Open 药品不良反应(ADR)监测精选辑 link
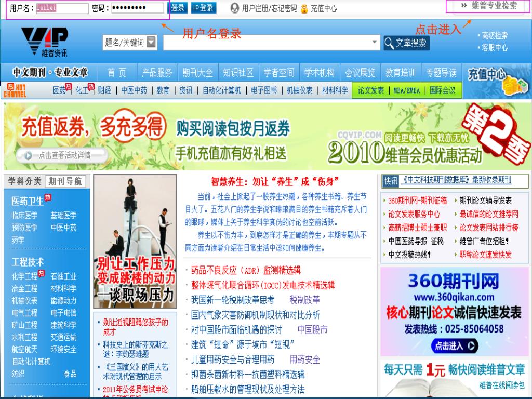The width and height of the screenshot is (532, 399). click(x=246, y=270)
